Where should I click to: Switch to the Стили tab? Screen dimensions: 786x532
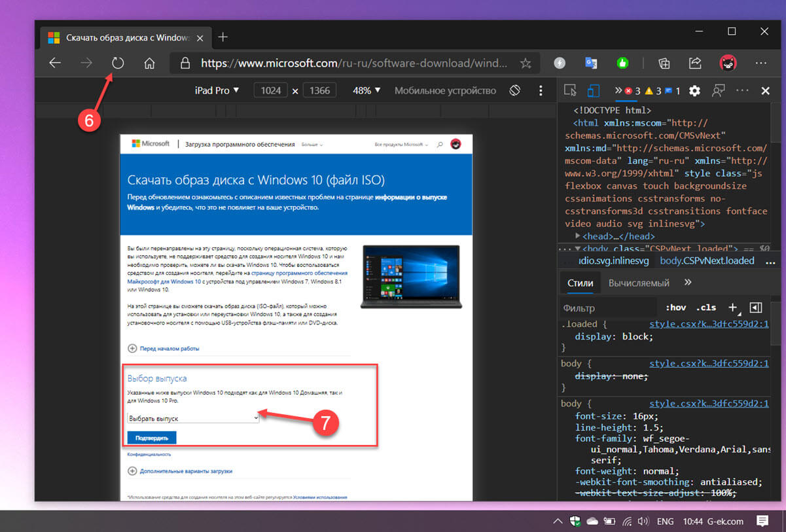click(x=580, y=283)
